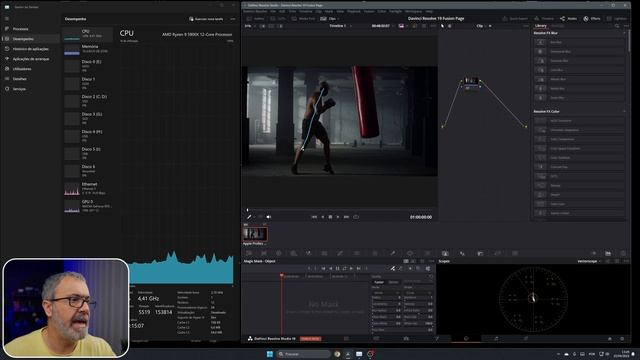Switch to the Library tab
Image resolution: width=640 pixels, height=360 pixels.
540,26
